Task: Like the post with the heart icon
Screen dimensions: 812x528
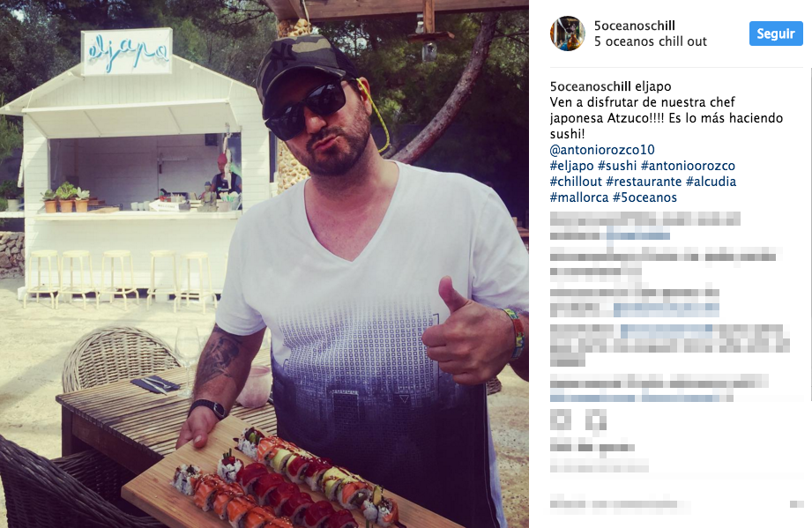Action: click(x=560, y=419)
